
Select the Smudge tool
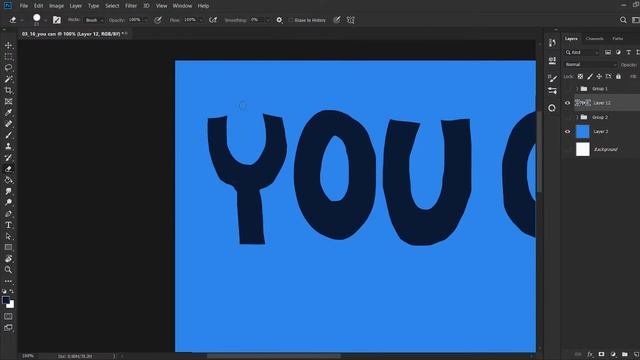pos(8,191)
